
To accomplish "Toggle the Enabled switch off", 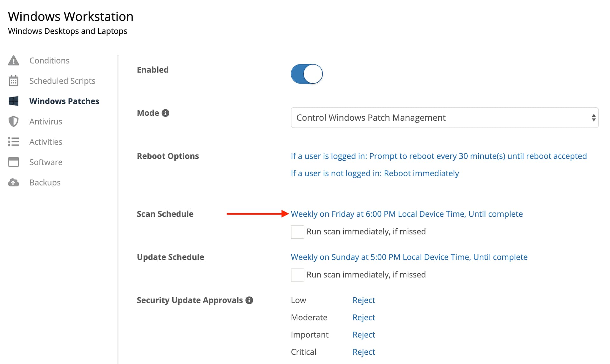I will [x=307, y=74].
